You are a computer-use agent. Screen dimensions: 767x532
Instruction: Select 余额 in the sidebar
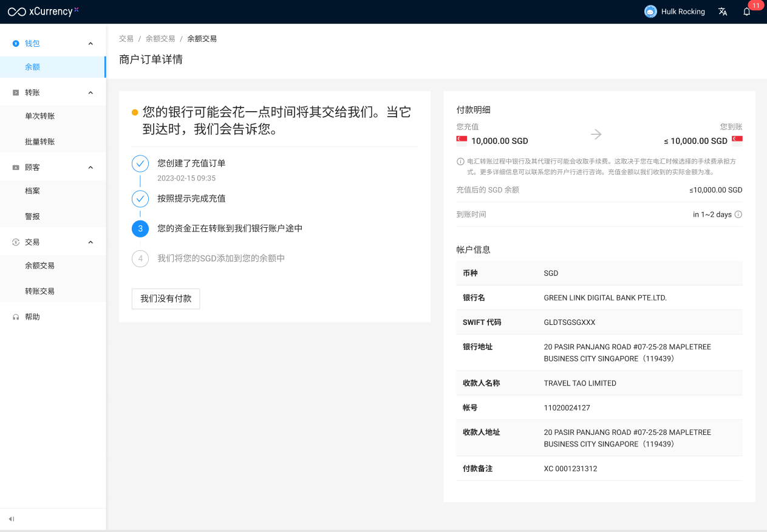click(33, 67)
